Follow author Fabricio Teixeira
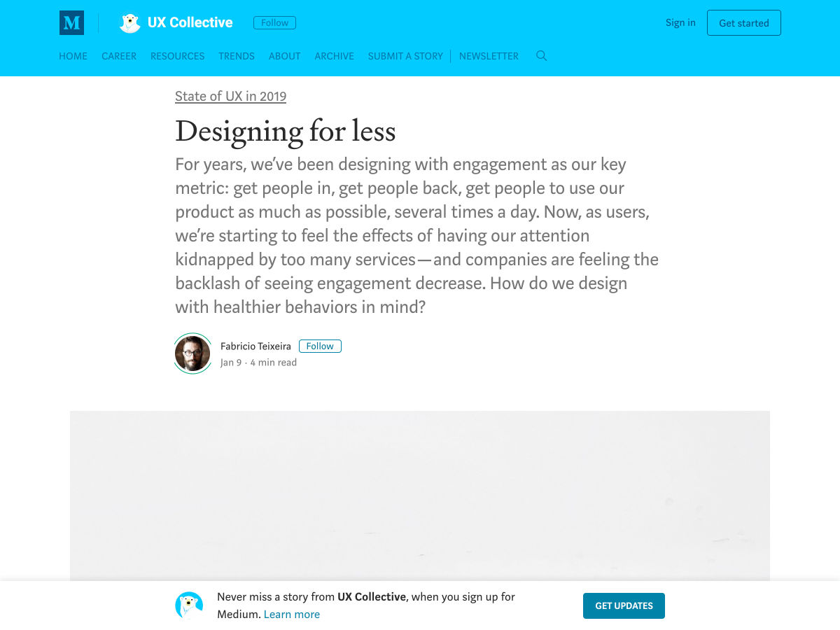The image size is (840, 630). [320, 346]
